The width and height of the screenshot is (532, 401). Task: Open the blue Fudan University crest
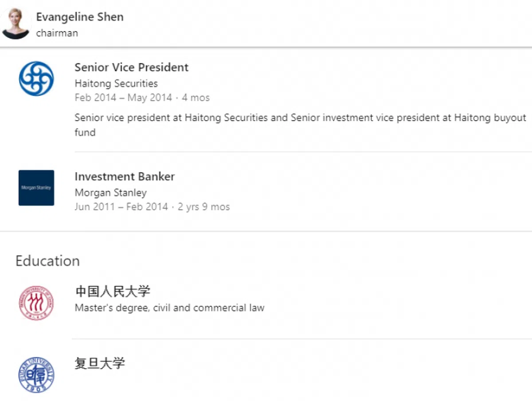click(x=36, y=375)
